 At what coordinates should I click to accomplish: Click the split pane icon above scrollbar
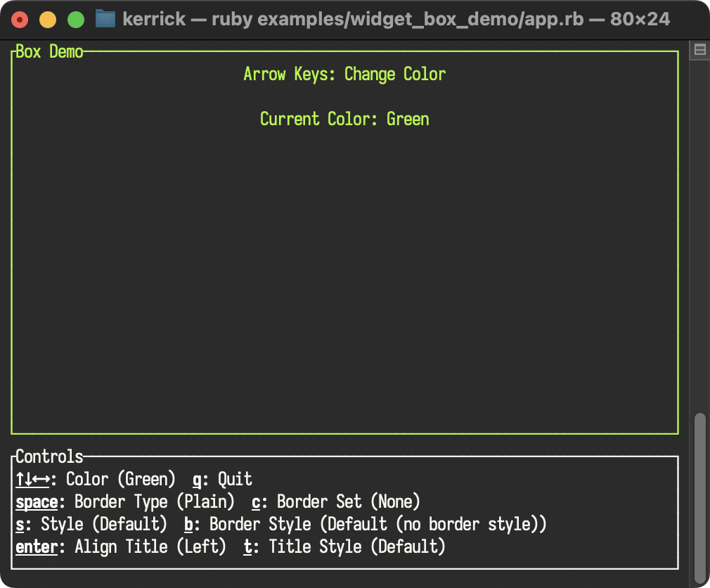click(x=699, y=49)
